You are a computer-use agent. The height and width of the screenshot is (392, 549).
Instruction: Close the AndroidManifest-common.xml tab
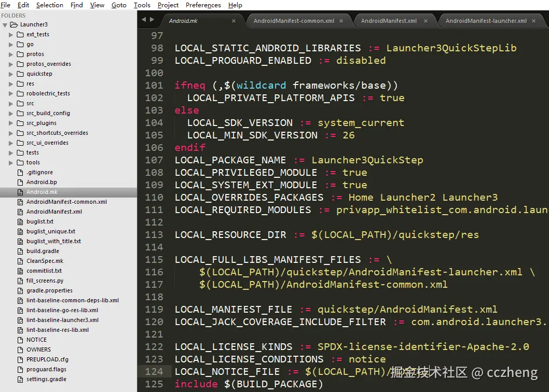click(x=341, y=21)
